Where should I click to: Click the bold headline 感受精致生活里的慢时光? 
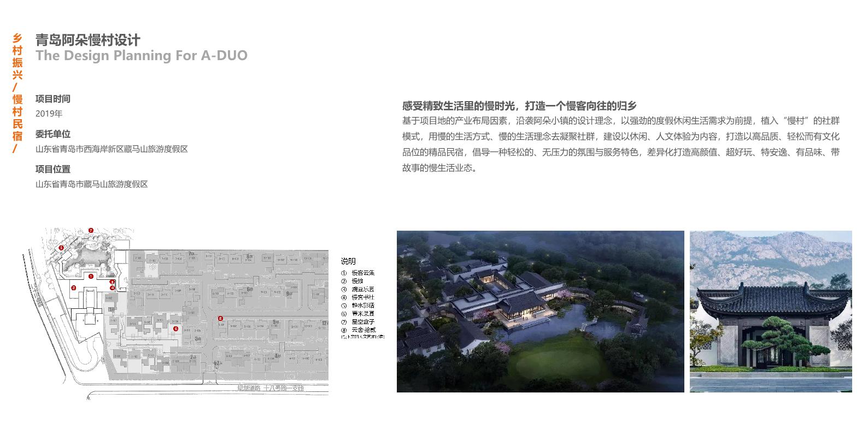tap(519, 106)
